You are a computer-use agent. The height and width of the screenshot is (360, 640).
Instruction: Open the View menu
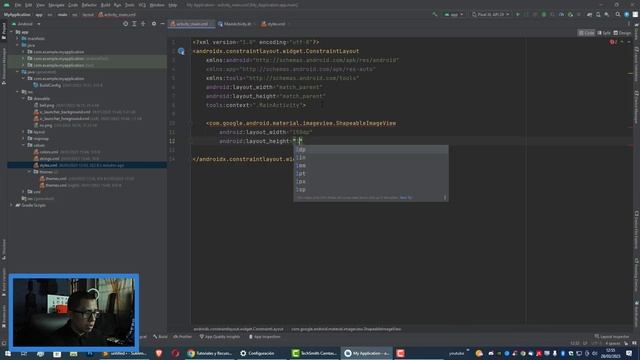[40, 5]
